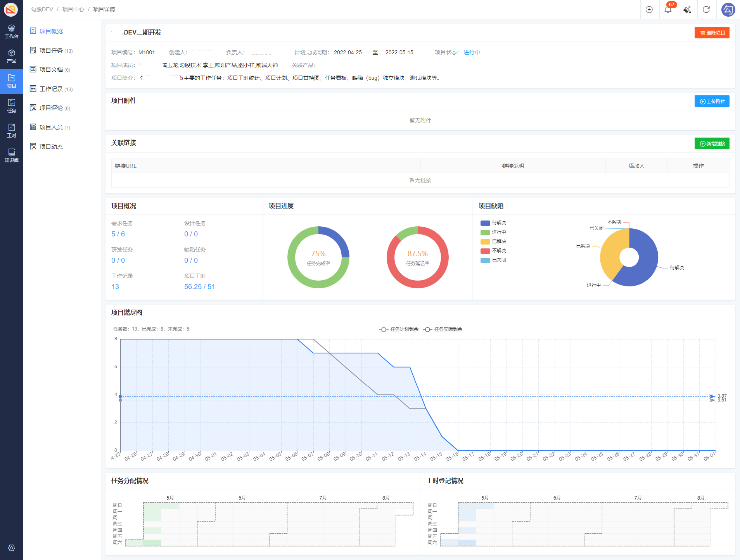Image resolution: width=740 pixels, height=560 pixels.
Task: Click the 3.87 average marker label
Action: coord(722,396)
